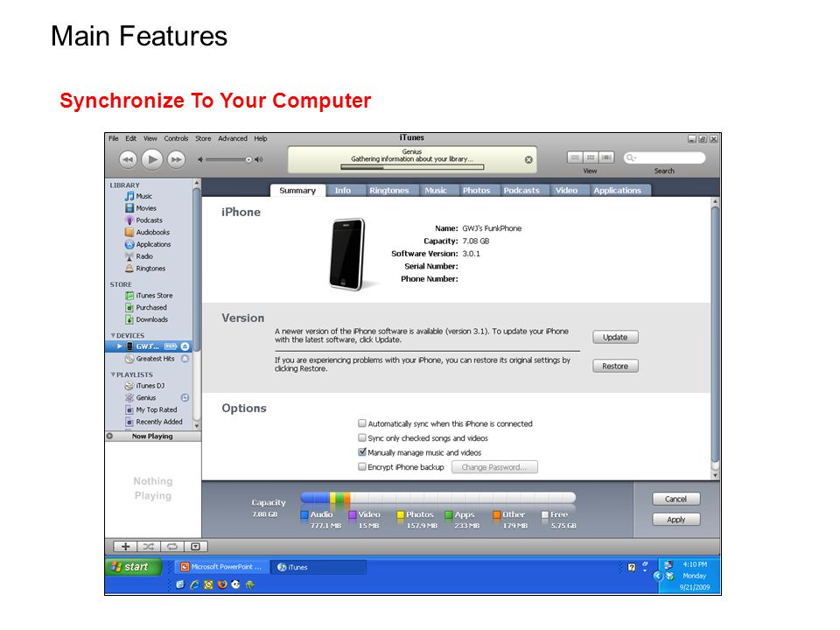Click the Restore button
Image resolution: width=840 pixels, height=630 pixels.
[x=615, y=366]
